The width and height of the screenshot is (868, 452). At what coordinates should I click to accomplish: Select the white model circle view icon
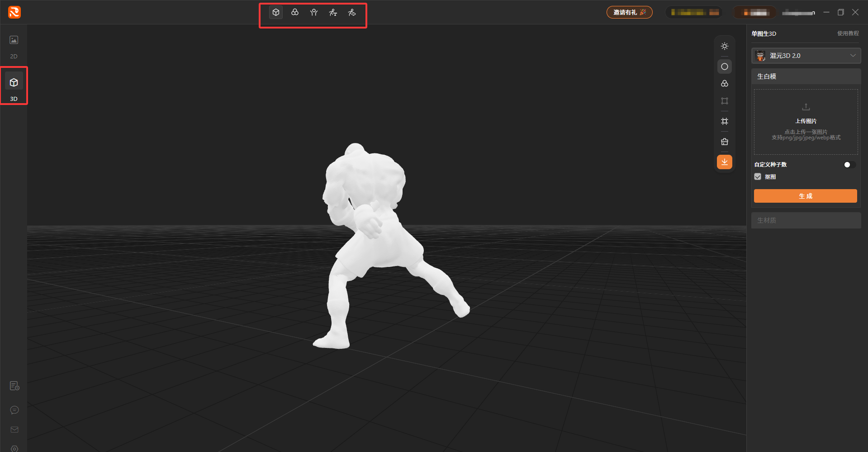click(x=725, y=67)
